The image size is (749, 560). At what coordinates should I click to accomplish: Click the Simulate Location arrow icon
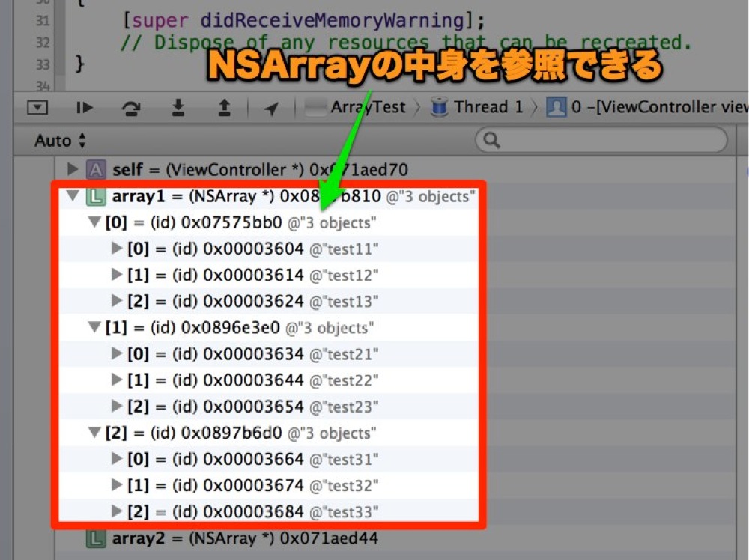(271, 109)
